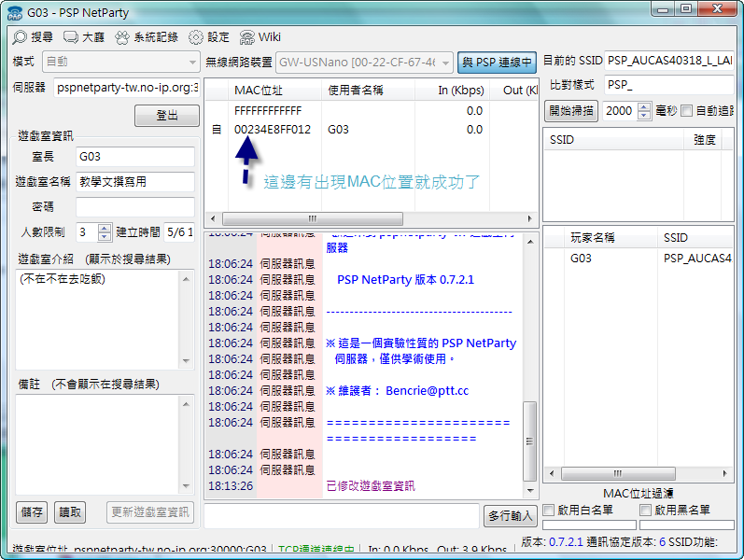Click SSID column header in scan list

pyautogui.click(x=613, y=140)
